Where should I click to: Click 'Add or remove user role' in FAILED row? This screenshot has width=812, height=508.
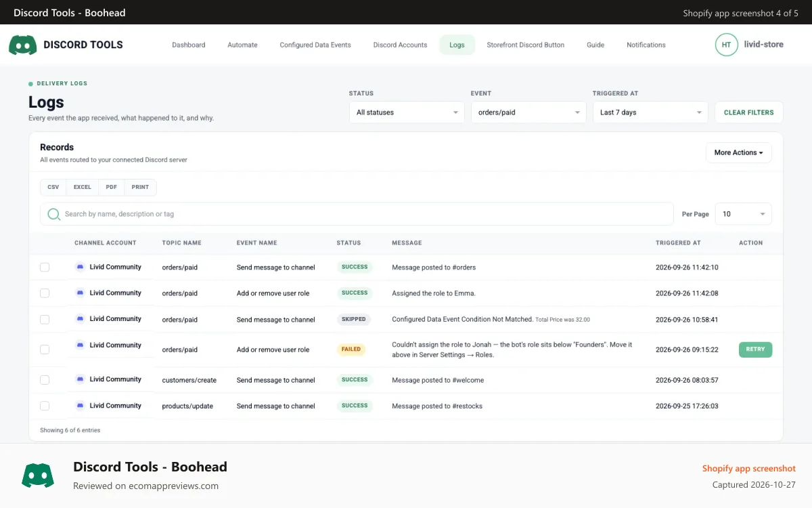pos(273,350)
